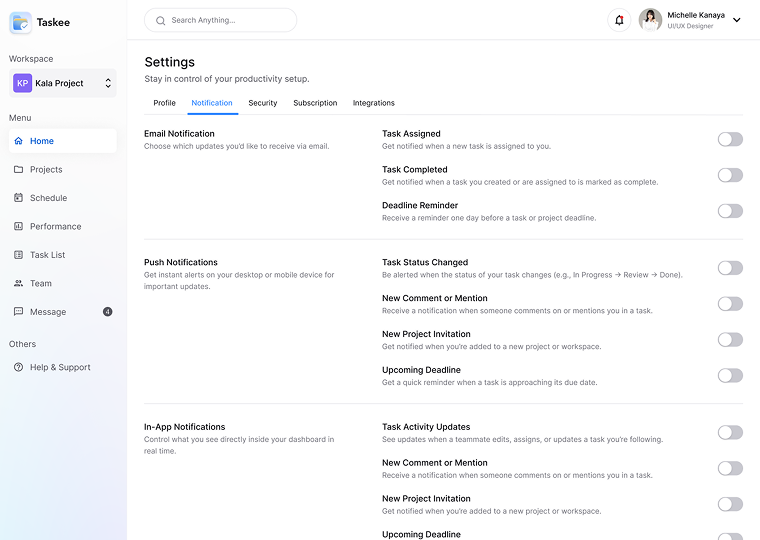The height and width of the screenshot is (540, 760).
Task: Toggle push New Comment or Mention
Action: 730,304
